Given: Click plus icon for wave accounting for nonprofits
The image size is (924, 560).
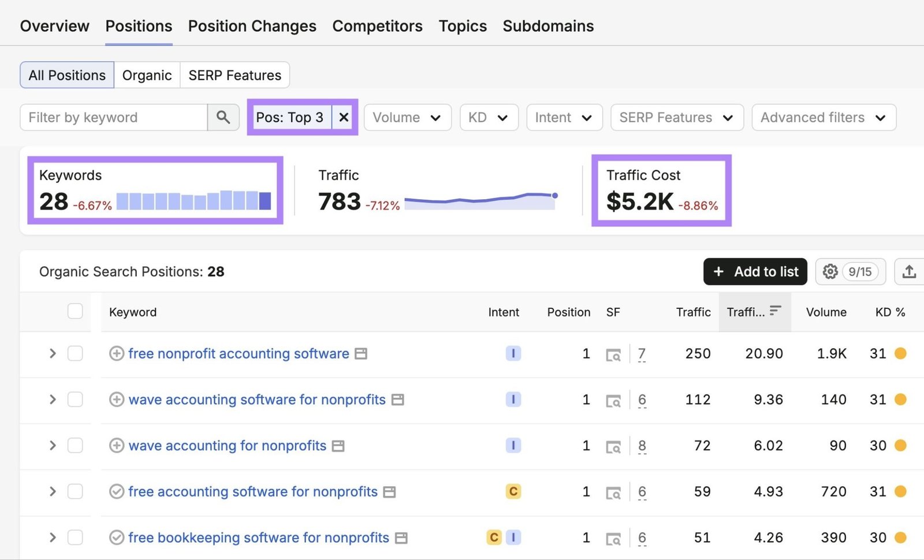Looking at the screenshot, I should [117, 446].
